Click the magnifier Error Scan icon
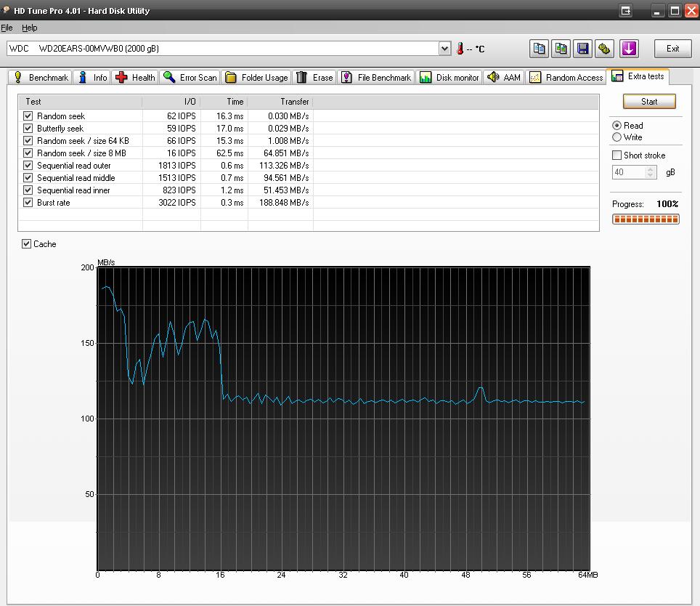 (x=169, y=77)
